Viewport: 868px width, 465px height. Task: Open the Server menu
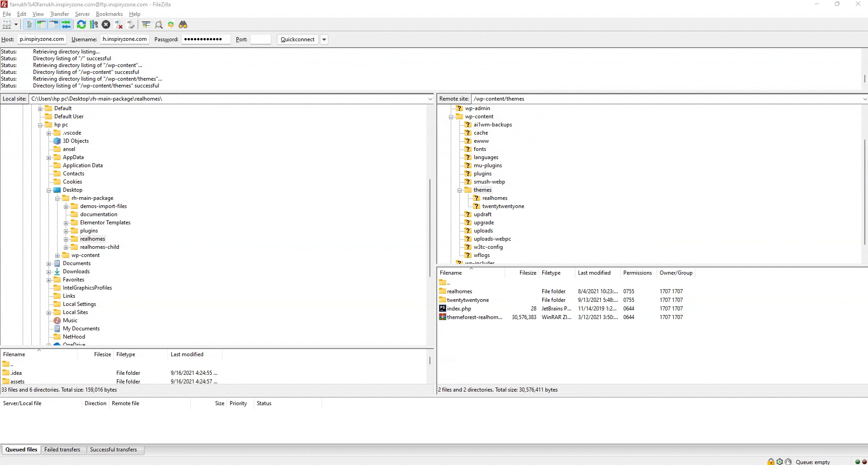82,14
